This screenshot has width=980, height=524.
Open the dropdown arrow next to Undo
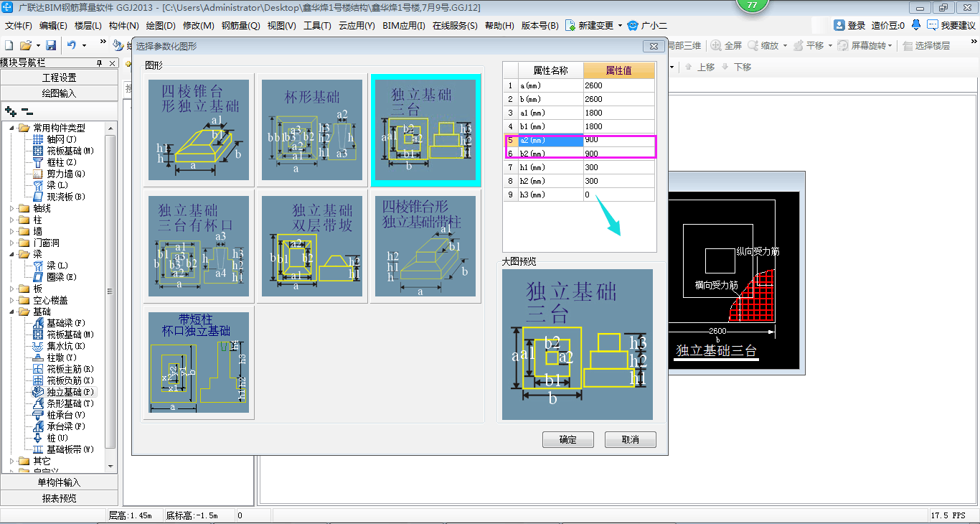click(x=84, y=45)
